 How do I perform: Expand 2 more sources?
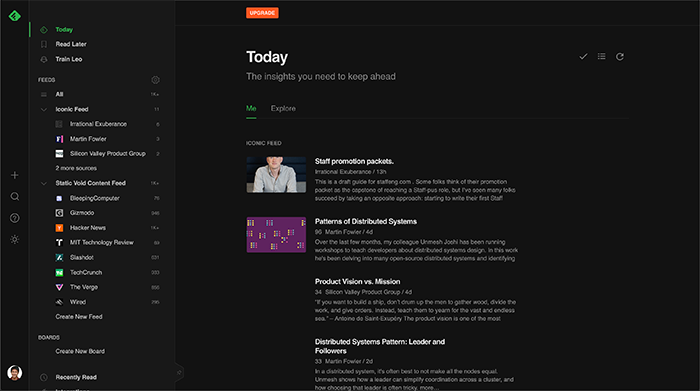pos(76,168)
